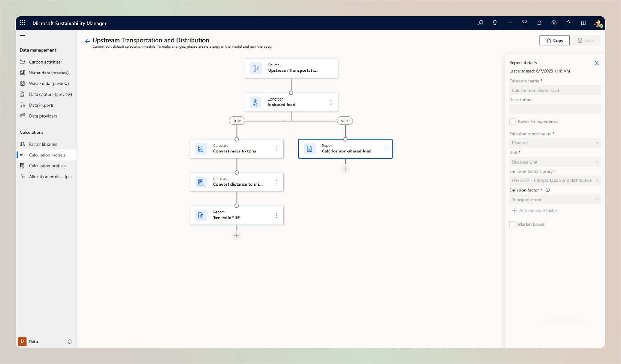Click the Source node icon for Upstream Transportation
The image size is (621, 364).
[256, 68]
